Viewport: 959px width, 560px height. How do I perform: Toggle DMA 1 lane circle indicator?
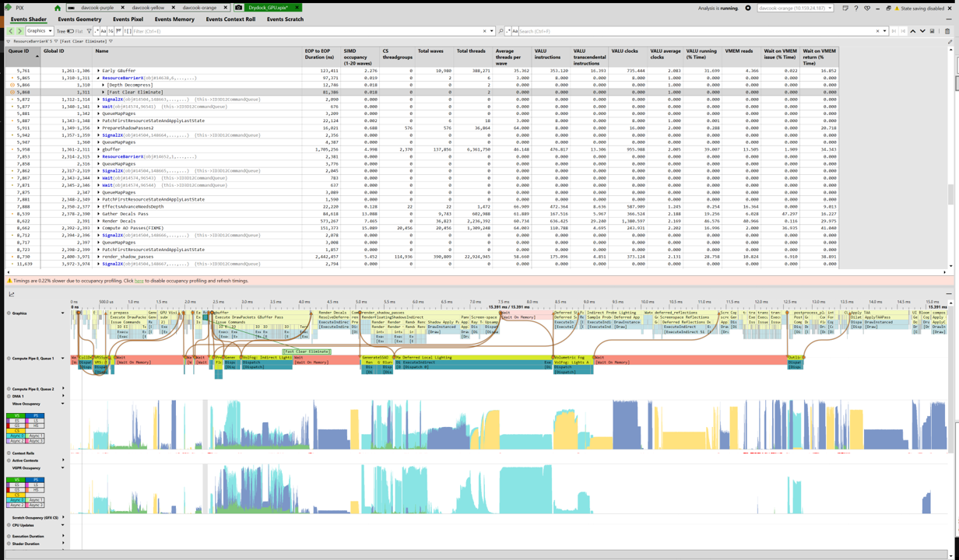coord(9,396)
